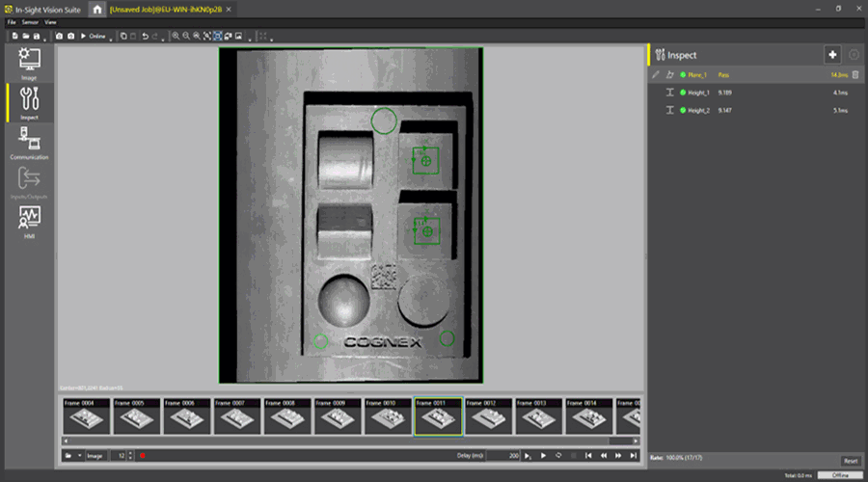Click the undo arrow in the toolbar
The height and width of the screenshot is (482, 868).
tap(145, 36)
